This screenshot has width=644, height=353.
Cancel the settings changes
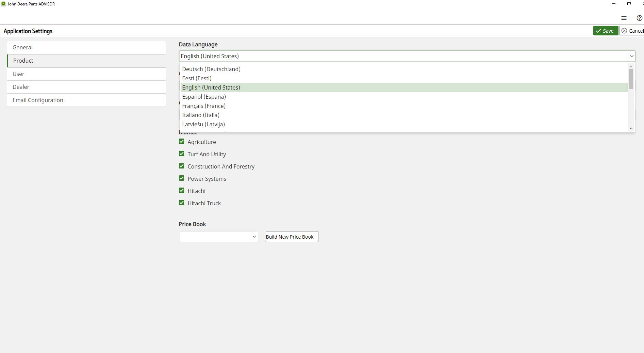click(x=632, y=31)
